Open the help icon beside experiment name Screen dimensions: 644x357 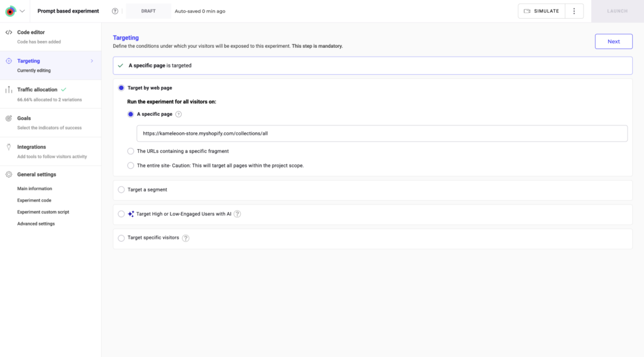pyautogui.click(x=115, y=11)
